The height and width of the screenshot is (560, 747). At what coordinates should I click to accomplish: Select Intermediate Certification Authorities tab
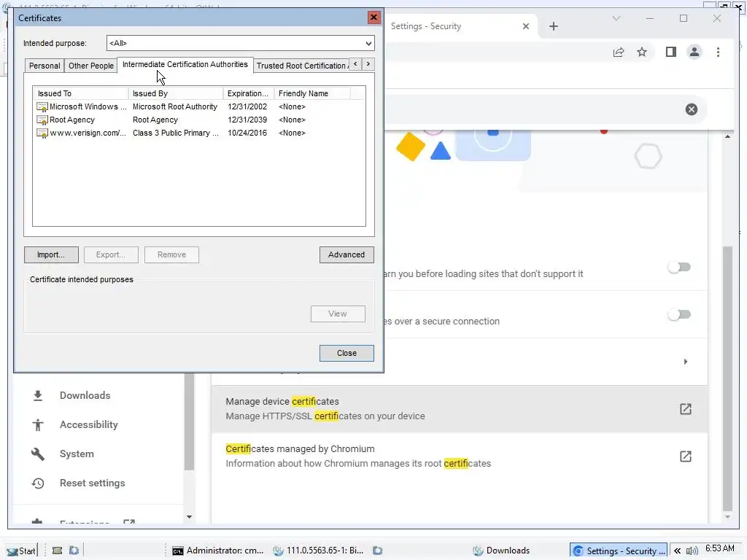click(x=185, y=64)
